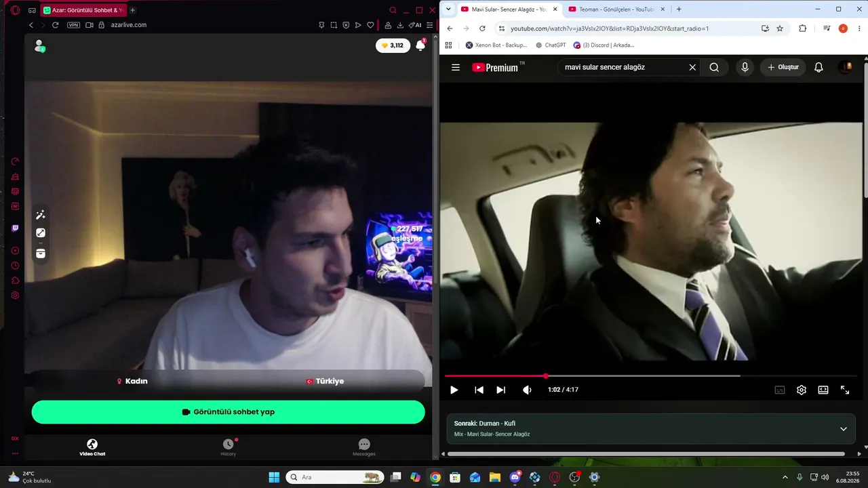This screenshot has height=488, width=868.
Task: Reload the YouTube page in Chrome
Action: [482, 28]
